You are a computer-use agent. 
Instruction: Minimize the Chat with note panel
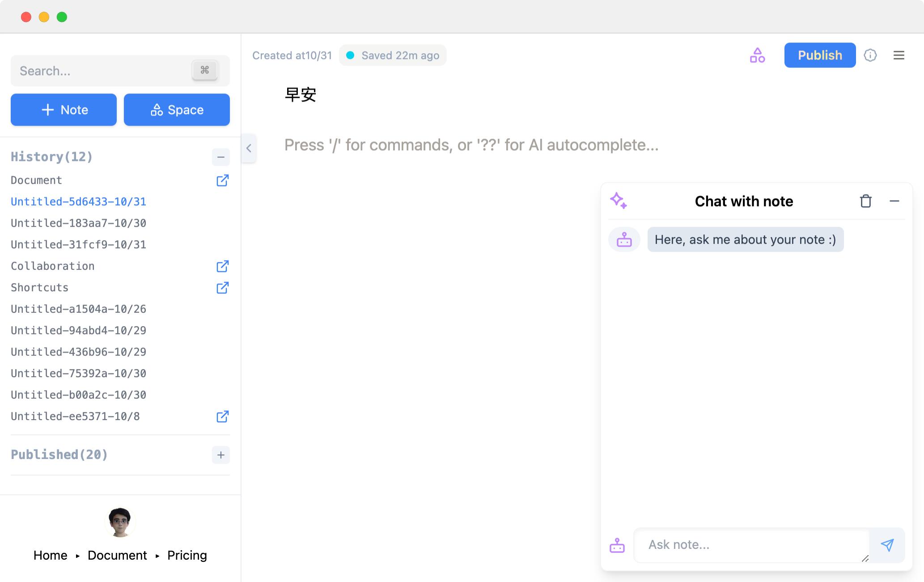point(894,201)
